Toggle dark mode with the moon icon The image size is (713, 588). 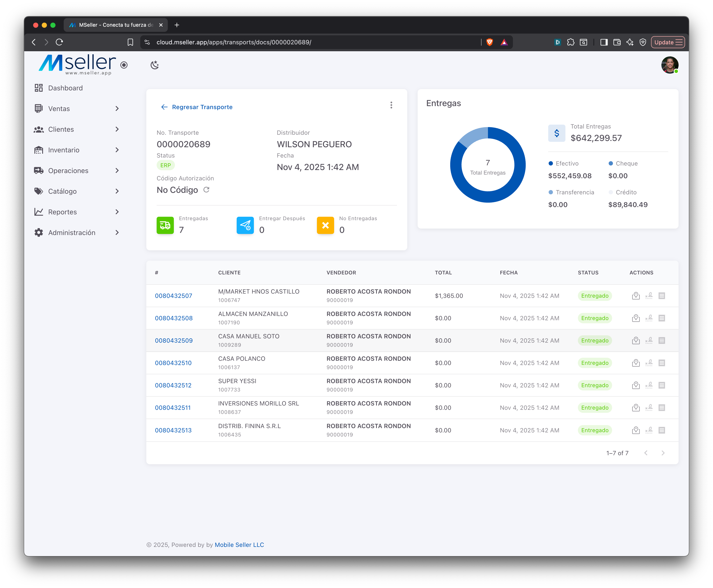[155, 65]
